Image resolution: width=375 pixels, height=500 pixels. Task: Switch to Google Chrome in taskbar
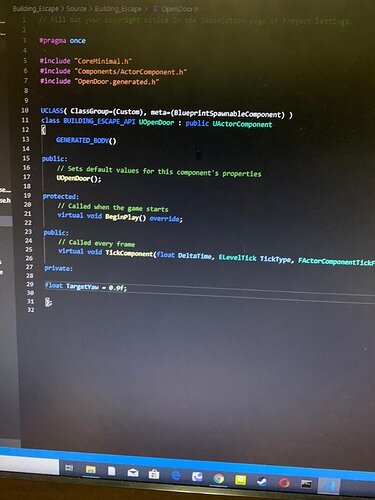tap(219, 479)
